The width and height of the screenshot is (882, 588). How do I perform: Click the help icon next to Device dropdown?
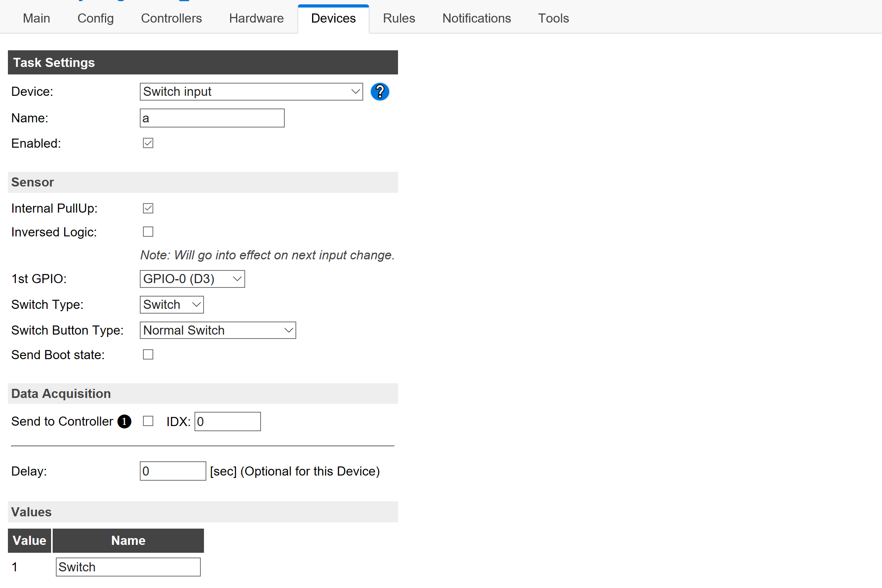[x=381, y=91]
